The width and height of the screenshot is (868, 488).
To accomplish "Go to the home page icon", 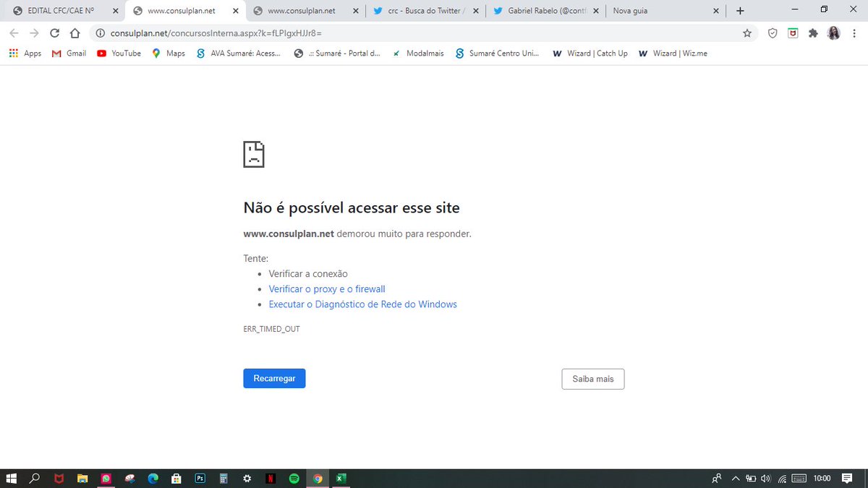I will [x=75, y=33].
